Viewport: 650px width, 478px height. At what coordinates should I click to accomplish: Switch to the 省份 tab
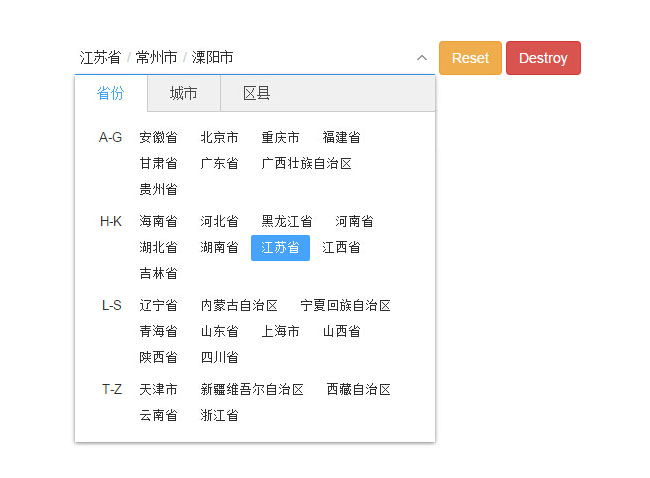[111, 93]
